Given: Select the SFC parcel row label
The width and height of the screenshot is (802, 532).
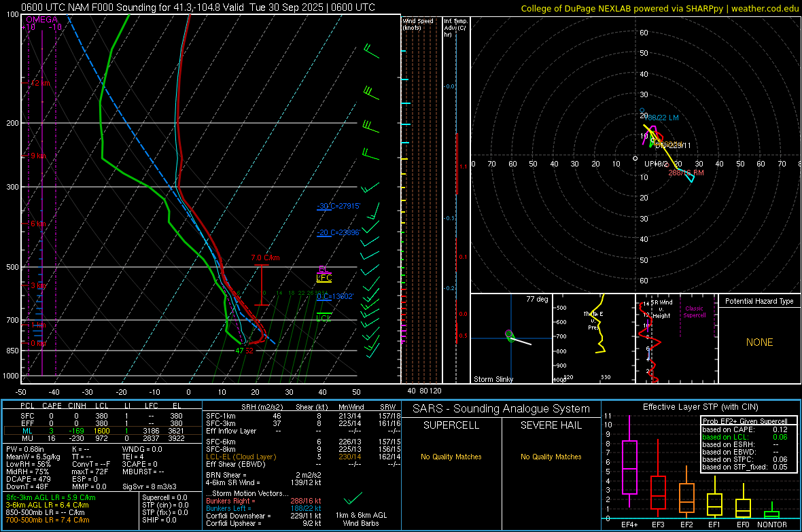Looking at the screenshot, I should 27,416.
